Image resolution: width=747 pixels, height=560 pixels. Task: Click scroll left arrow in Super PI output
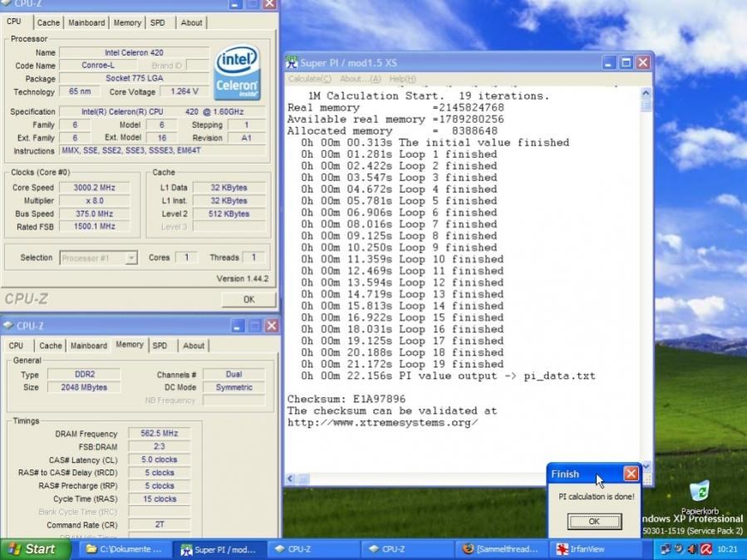coord(291,479)
